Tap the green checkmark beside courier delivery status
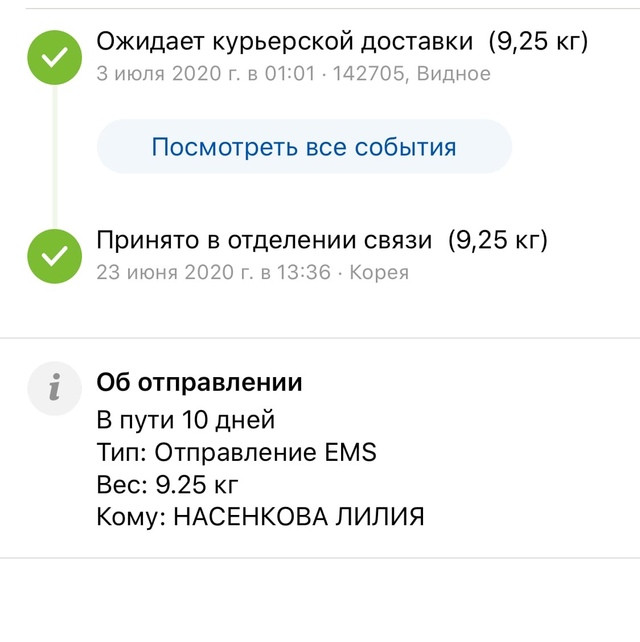 click(x=54, y=57)
